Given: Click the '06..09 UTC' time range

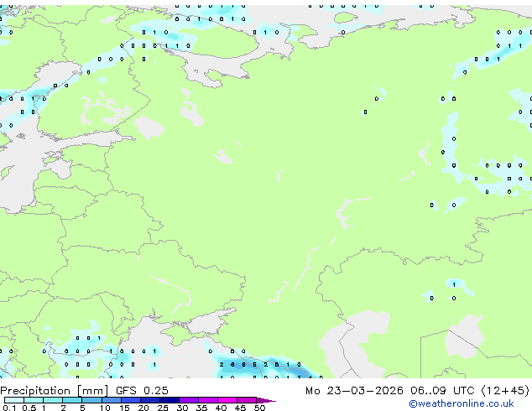Looking at the screenshot, I should 442,391.
